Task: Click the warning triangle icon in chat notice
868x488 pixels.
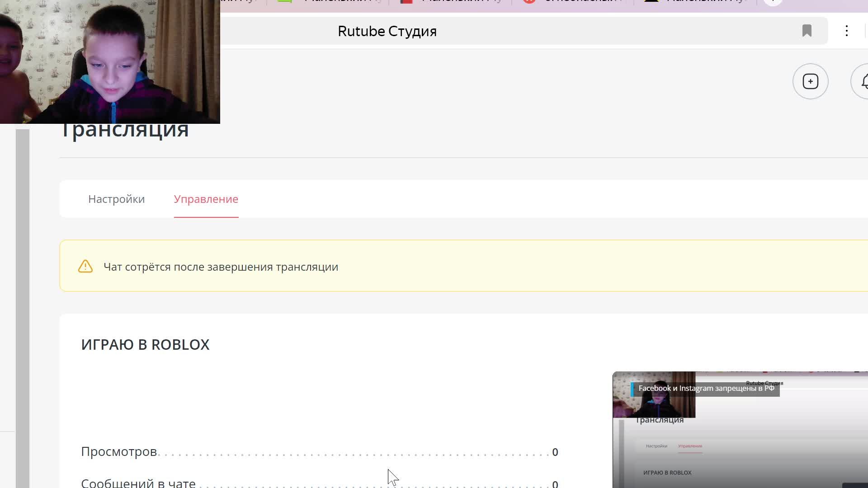Action: coord(85,266)
